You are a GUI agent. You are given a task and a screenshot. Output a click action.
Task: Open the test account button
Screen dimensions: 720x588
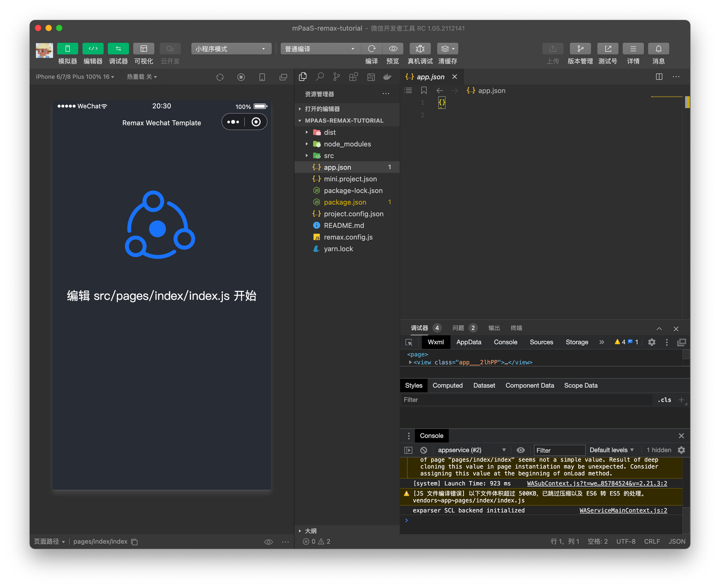(607, 49)
